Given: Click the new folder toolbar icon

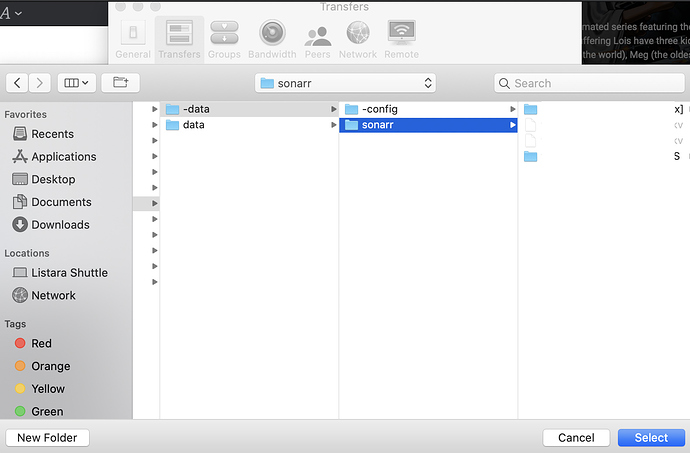Looking at the screenshot, I should (x=120, y=83).
